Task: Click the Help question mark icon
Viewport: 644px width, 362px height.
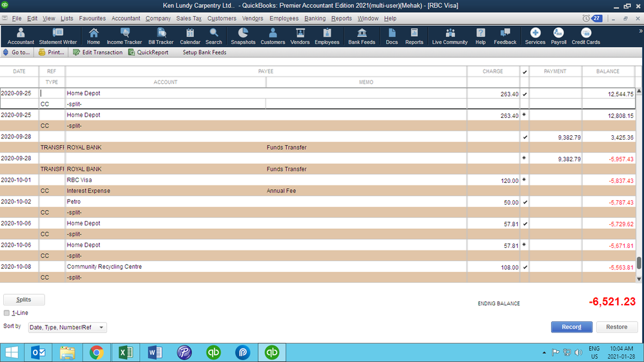Action: (480, 36)
